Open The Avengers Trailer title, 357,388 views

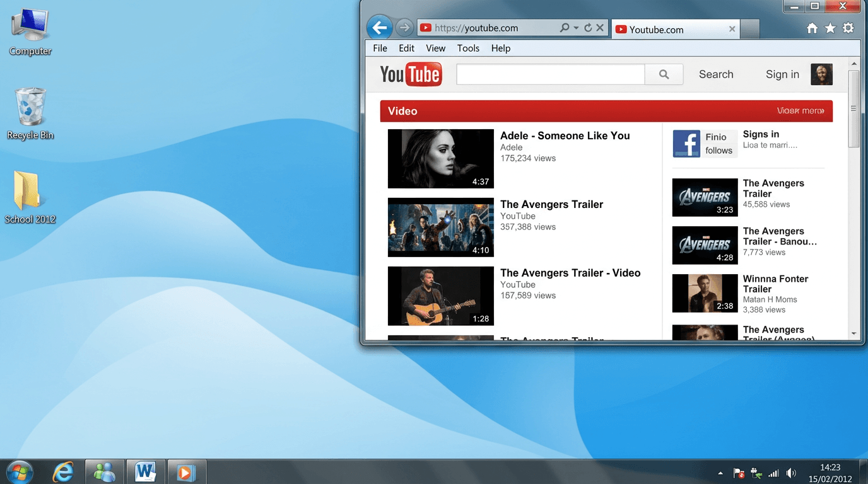pos(552,204)
